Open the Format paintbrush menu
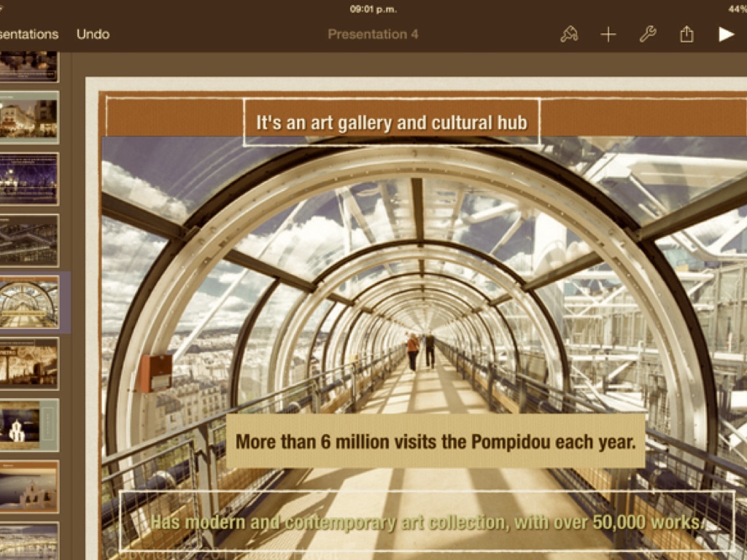Viewport: 747px width, 560px height. [569, 34]
